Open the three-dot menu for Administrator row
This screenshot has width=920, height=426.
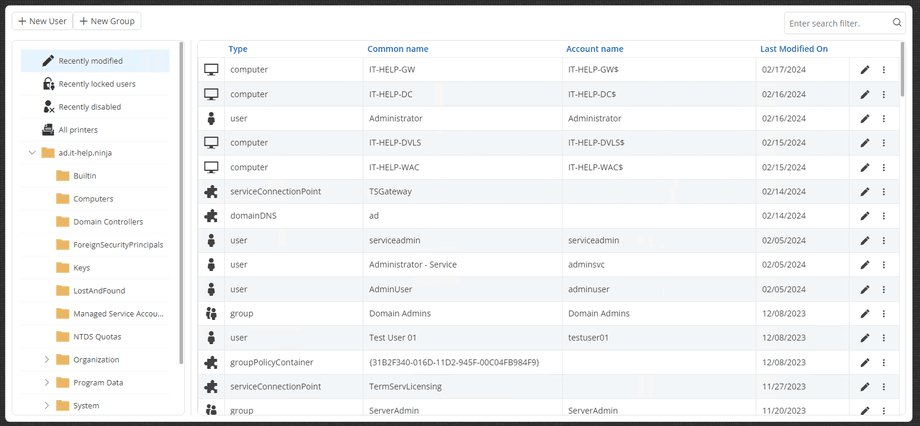click(884, 119)
